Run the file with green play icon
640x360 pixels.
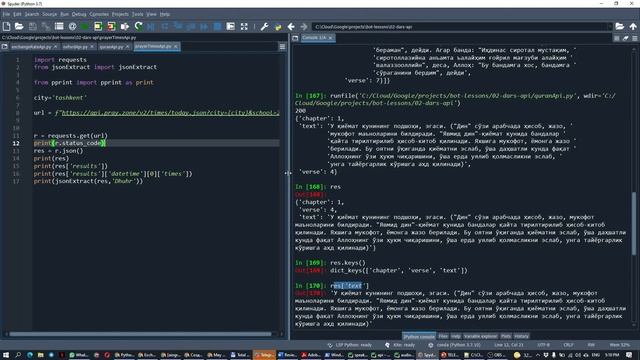[85, 27]
